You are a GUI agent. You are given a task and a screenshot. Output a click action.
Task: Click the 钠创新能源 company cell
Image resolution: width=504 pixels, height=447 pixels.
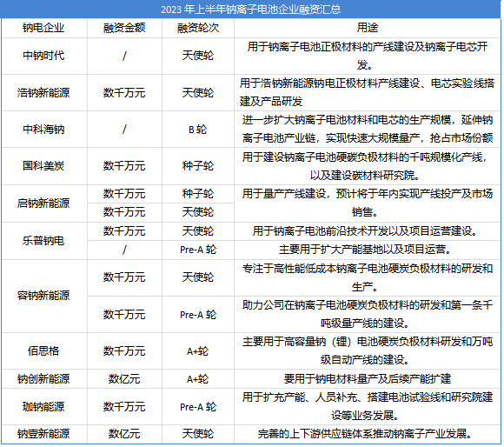43,379
